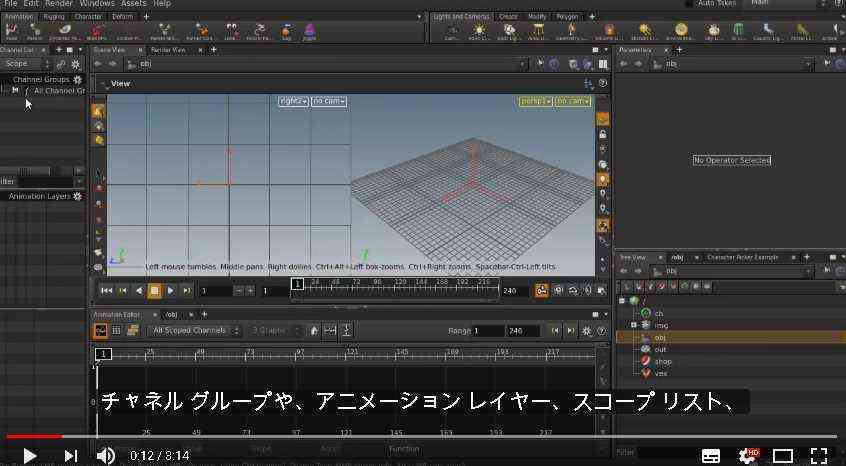The height and width of the screenshot is (466, 846).
Task: Click the help icon in Animation Editor toolbar
Action: [x=602, y=331]
